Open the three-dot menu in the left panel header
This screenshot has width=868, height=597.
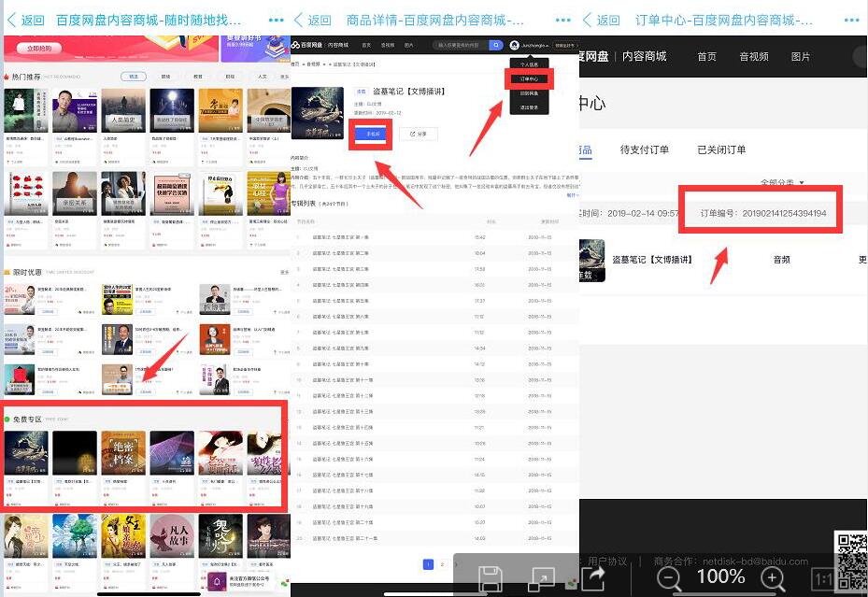pos(276,20)
